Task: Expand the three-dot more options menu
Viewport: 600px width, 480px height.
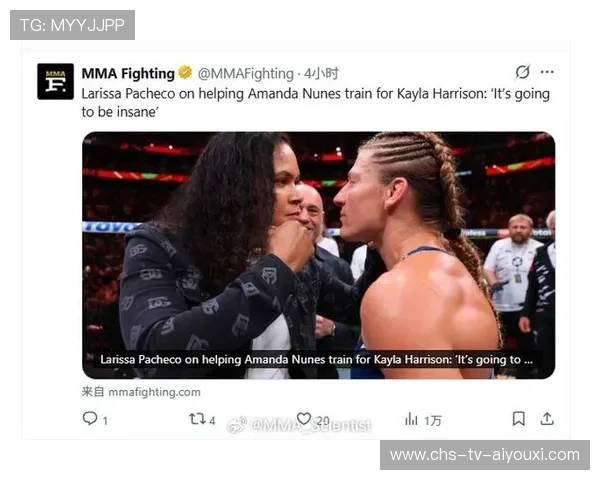Action: (x=547, y=72)
